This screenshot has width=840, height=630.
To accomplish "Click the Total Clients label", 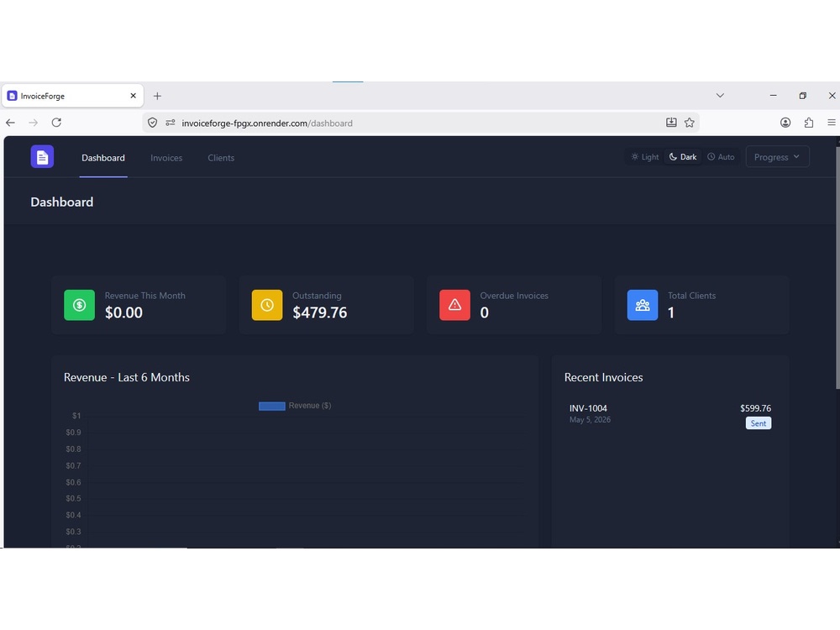I will 691,296.
